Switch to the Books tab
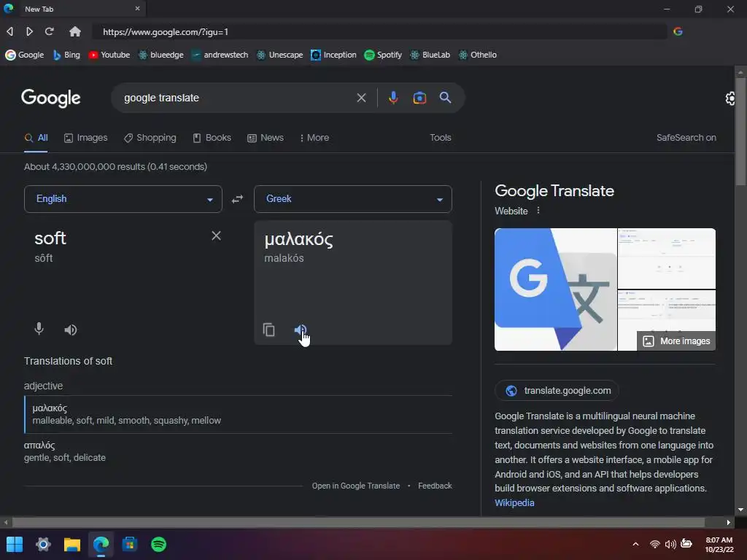The image size is (747, 560). click(x=212, y=138)
